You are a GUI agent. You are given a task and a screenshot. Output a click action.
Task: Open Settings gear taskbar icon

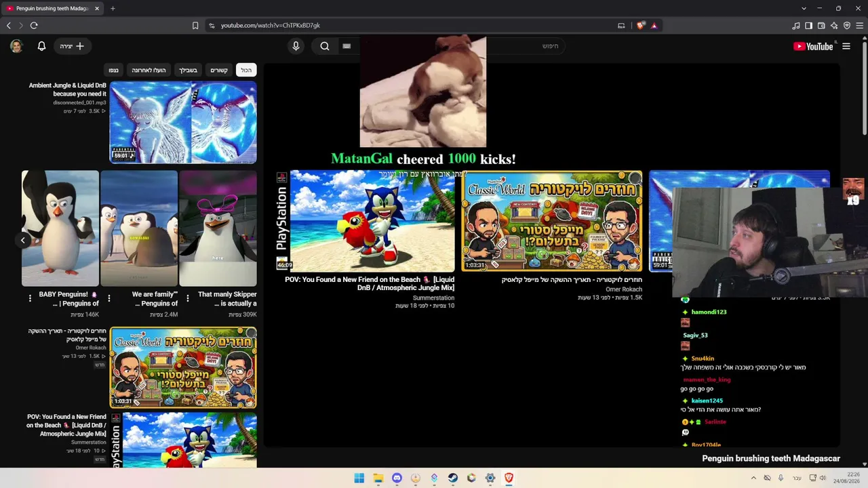[x=490, y=478]
